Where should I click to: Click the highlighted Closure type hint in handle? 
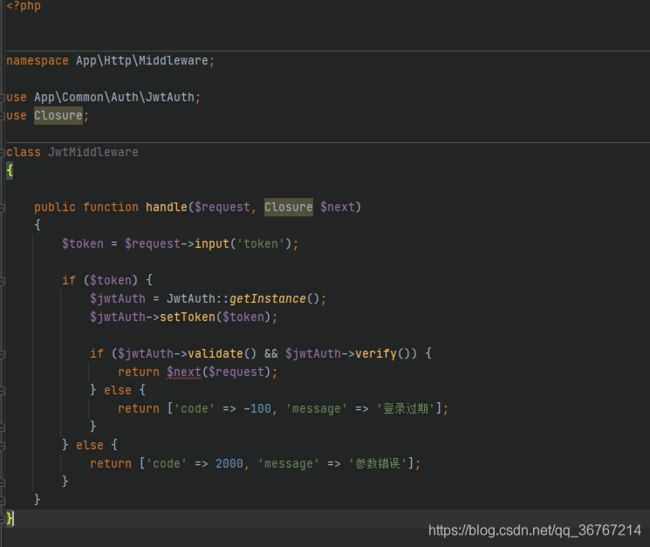(x=289, y=207)
